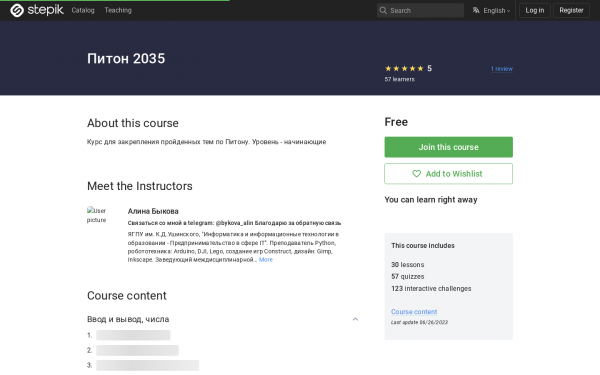600x375 pixels.
Task: Collapse the Ввод и вывод, числа section
Action: tap(355, 319)
